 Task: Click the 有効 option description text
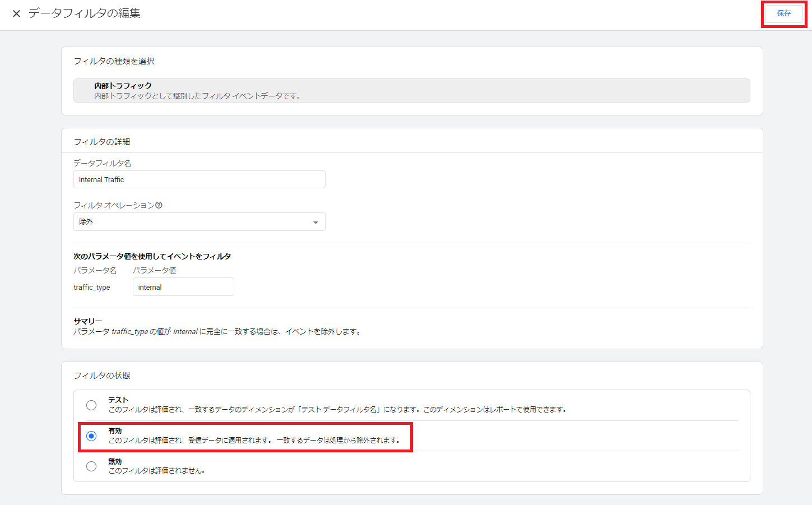click(x=255, y=441)
